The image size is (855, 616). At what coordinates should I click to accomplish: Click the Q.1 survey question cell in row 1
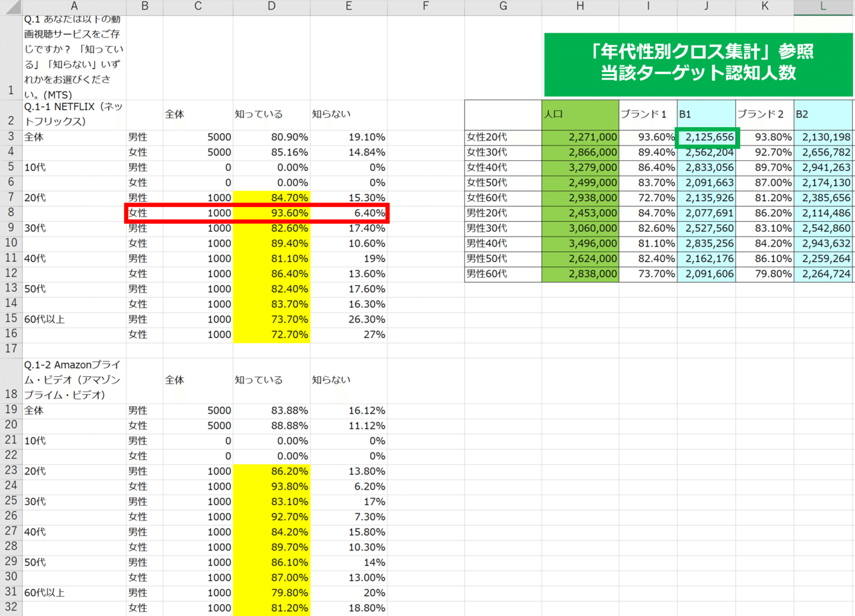[x=74, y=57]
